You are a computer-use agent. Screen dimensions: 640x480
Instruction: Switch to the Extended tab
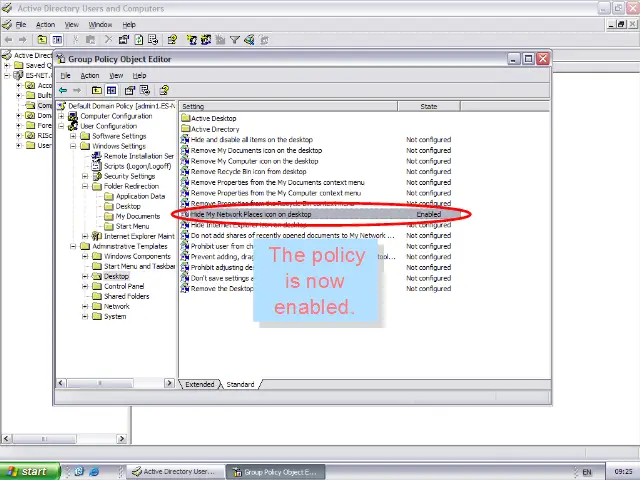coord(200,384)
